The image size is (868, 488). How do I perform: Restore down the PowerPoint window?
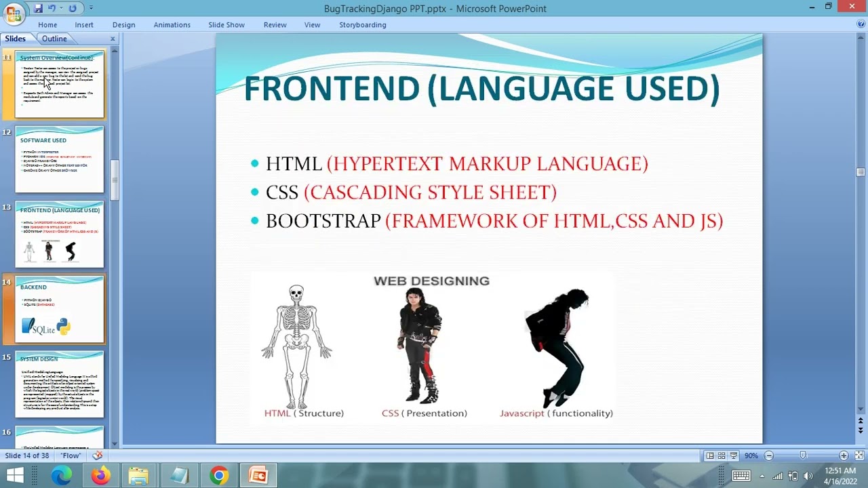coord(828,7)
